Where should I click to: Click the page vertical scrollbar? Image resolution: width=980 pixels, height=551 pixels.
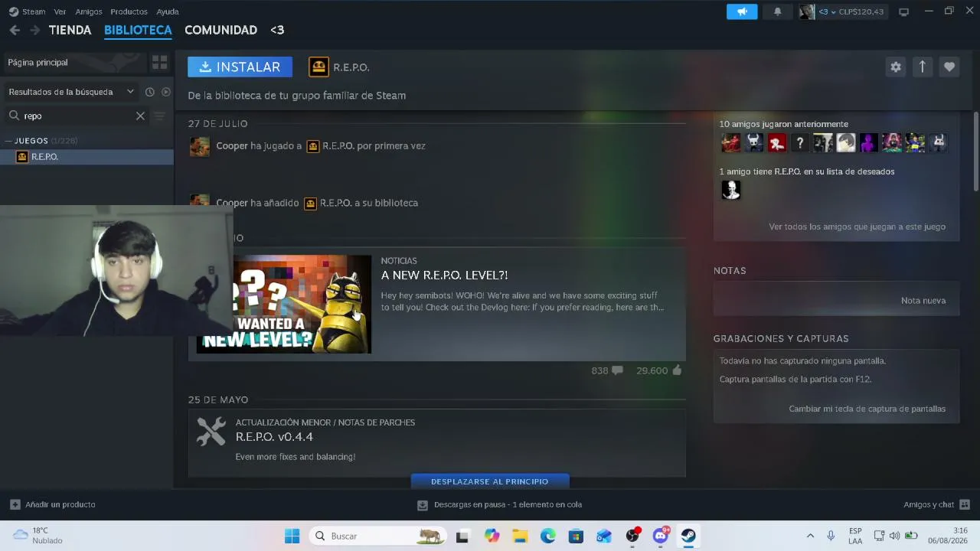point(976,152)
